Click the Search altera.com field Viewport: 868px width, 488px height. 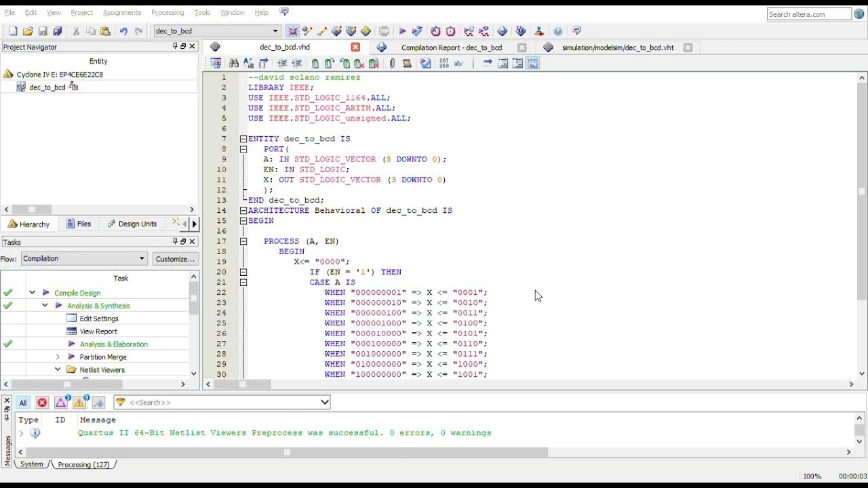[x=809, y=14]
